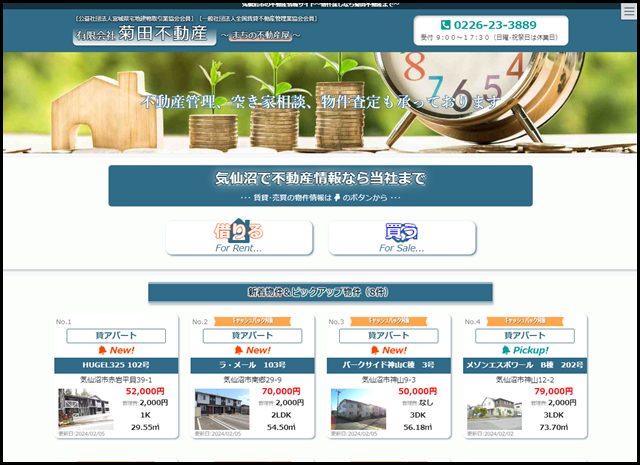This screenshot has width=640, height=465.
Task: Select the 29.55㎡ floor area value
Action: coord(145,427)
